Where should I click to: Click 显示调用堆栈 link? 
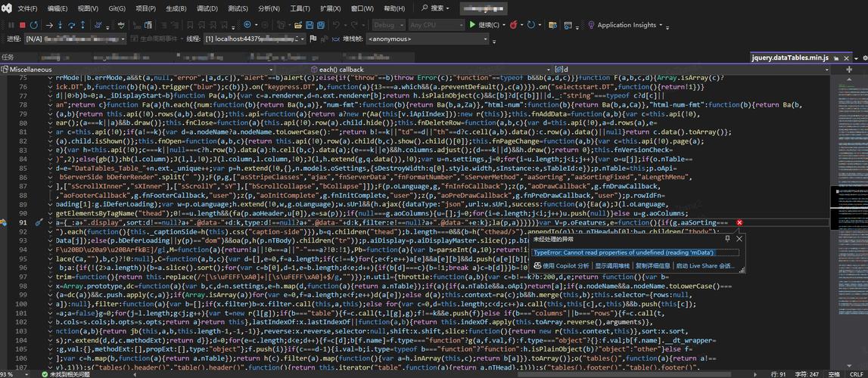[614, 266]
